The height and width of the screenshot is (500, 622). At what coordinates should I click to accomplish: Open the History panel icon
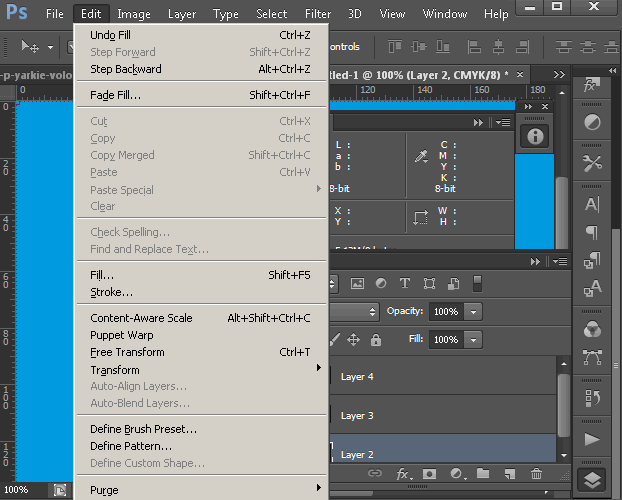coord(592,398)
